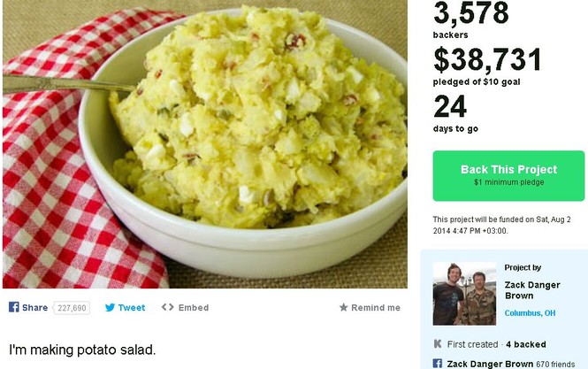Click the 227,690 share count box
This screenshot has width=588, height=369.
tap(72, 308)
